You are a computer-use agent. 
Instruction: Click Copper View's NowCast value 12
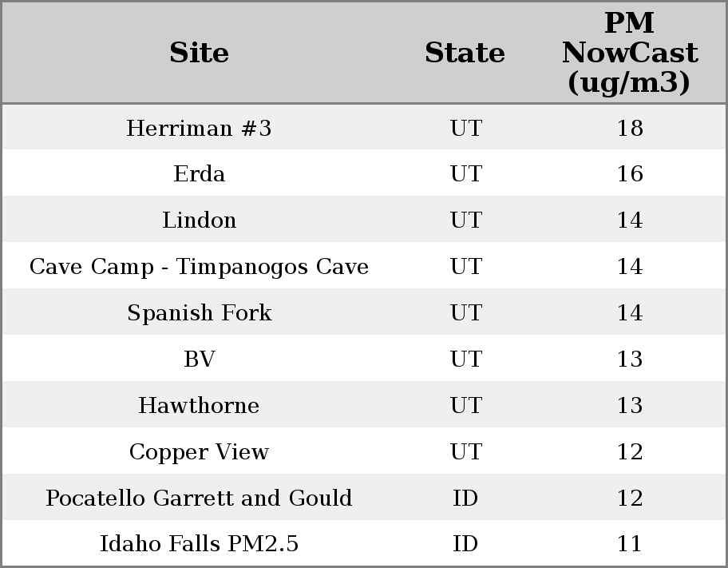coord(629,452)
